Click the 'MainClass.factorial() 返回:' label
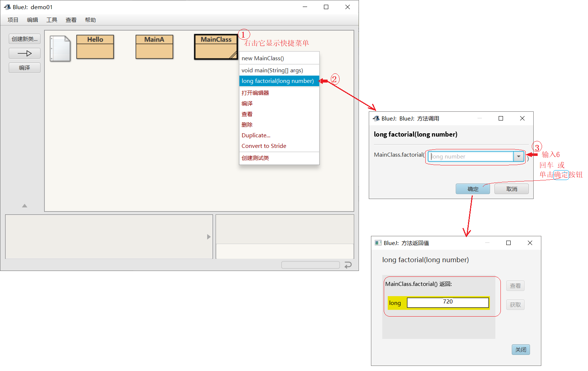The width and height of the screenshot is (588, 371). point(418,284)
